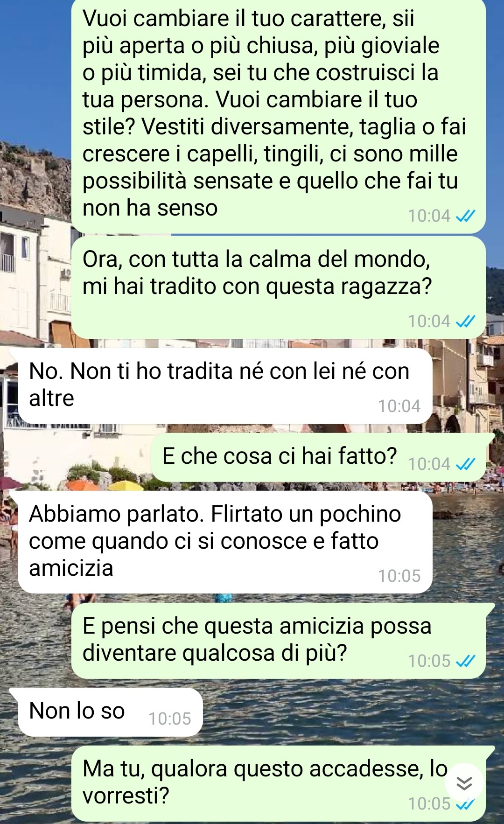Select the 'Non lo so' reply bubble
The image size is (504, 824).
click(110, 712)
